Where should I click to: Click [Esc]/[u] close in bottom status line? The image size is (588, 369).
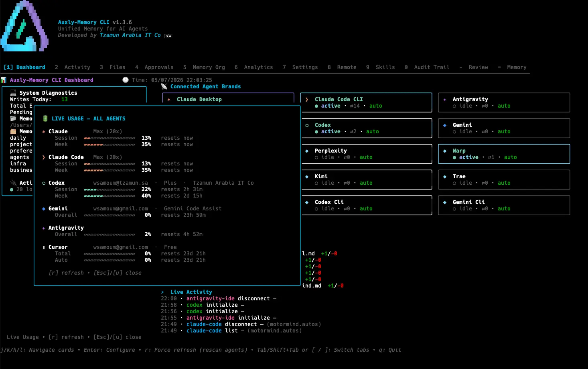[118, 337]
